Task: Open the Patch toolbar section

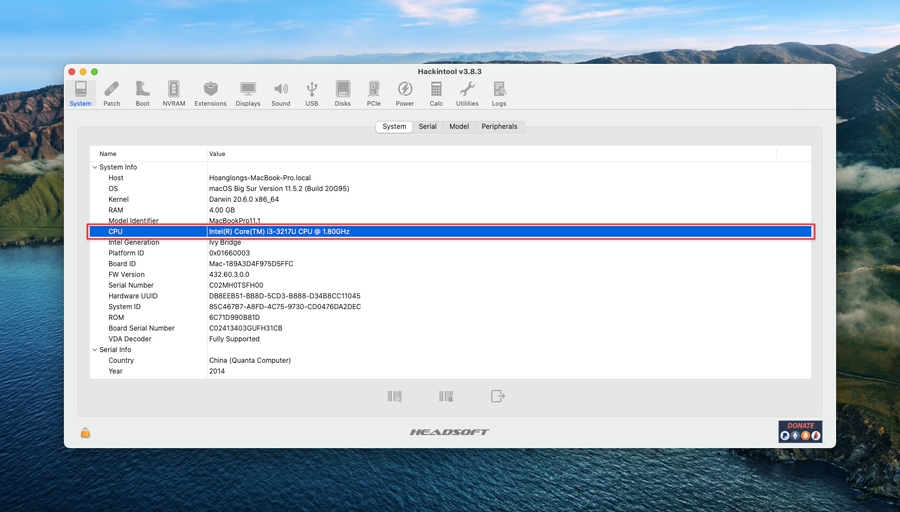Action: point(112,93)
